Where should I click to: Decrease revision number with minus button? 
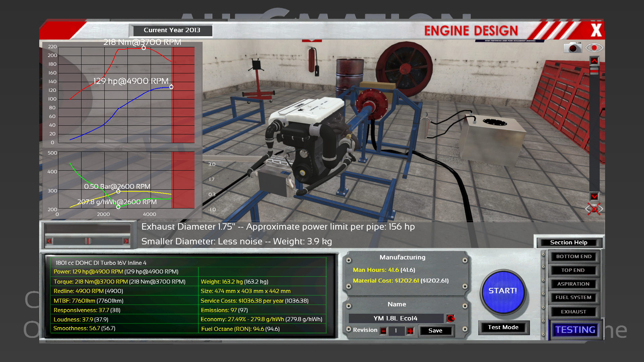click(x=383, y=331)
